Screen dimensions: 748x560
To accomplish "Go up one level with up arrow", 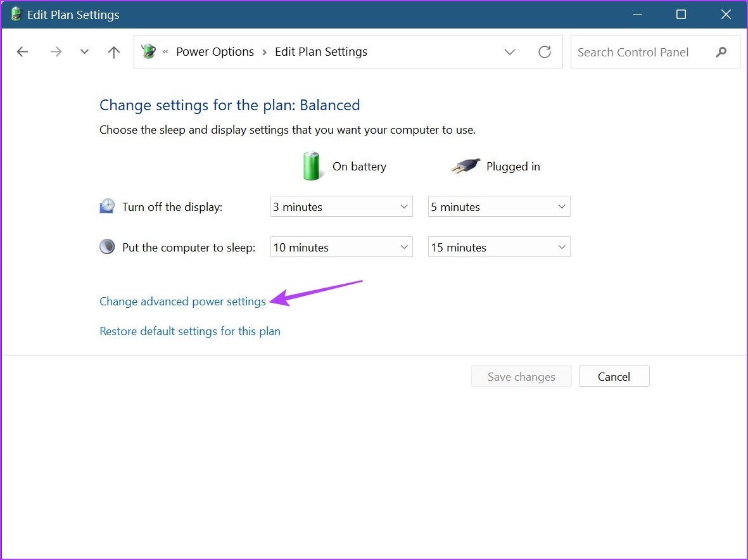I will tap(113, 51).
